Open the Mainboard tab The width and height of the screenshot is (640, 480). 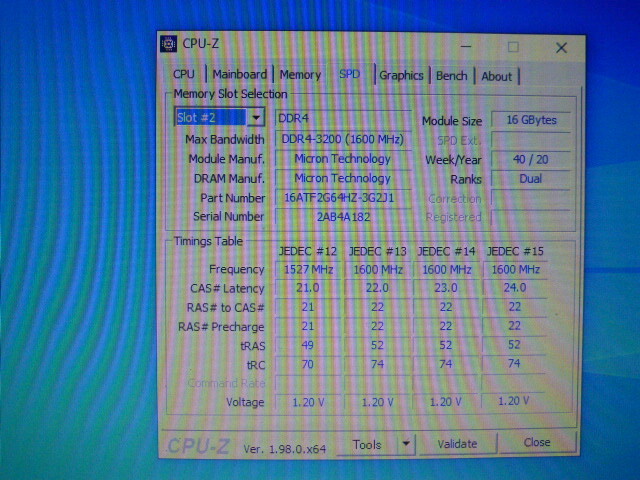point(240,75)
